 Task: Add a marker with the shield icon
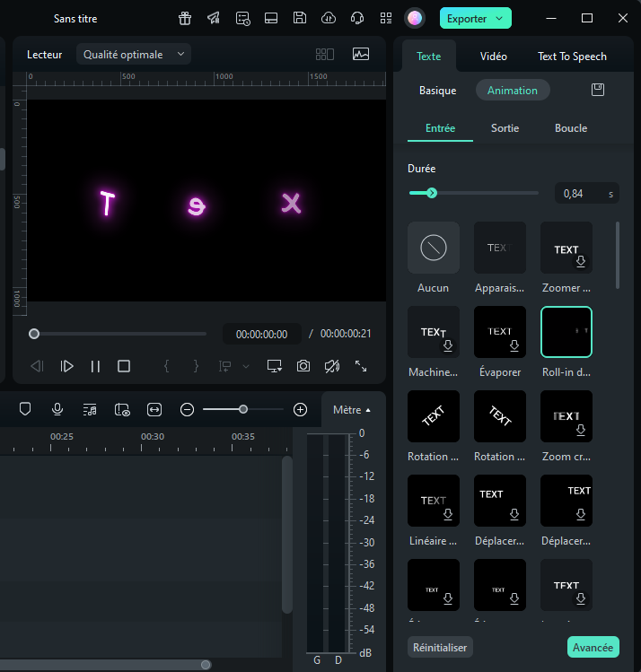coord(25,409)
